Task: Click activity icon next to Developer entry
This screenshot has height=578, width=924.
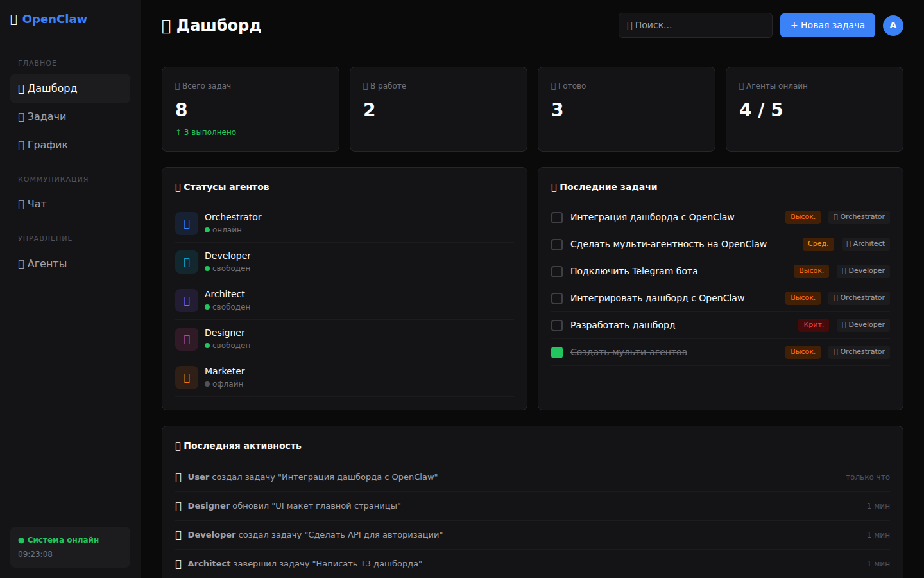Action: [178, 535]
